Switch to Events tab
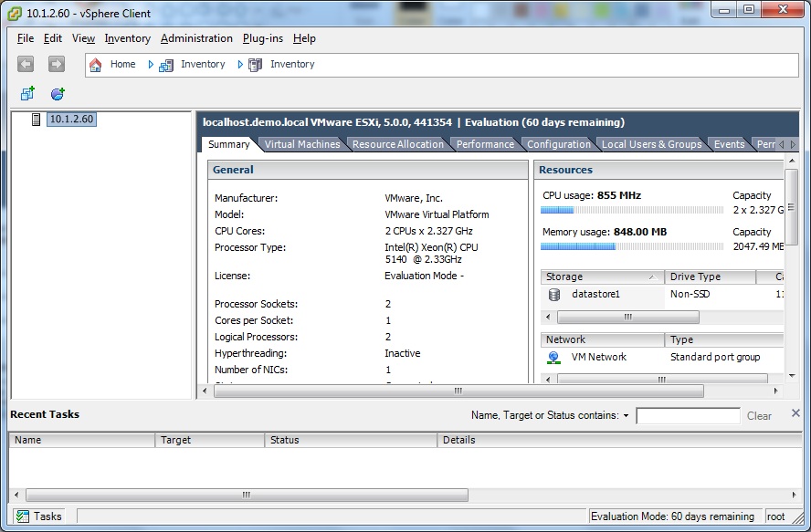 [x=730, y=144]
